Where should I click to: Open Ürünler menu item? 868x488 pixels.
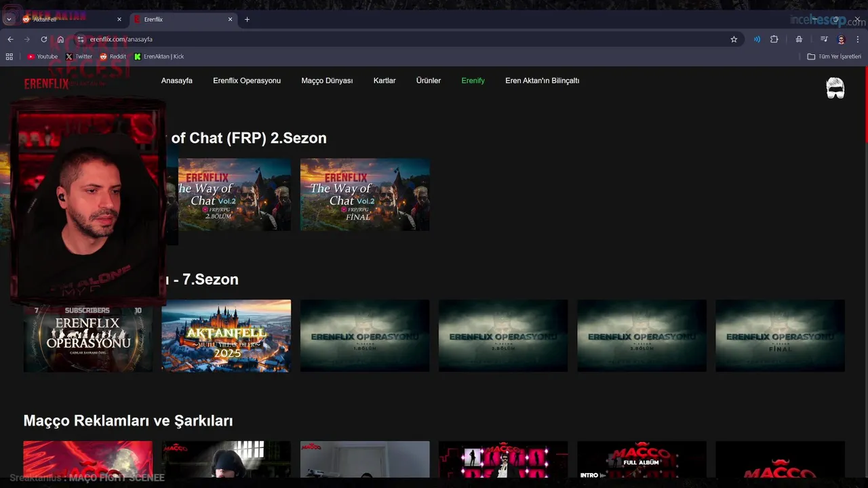429,81
